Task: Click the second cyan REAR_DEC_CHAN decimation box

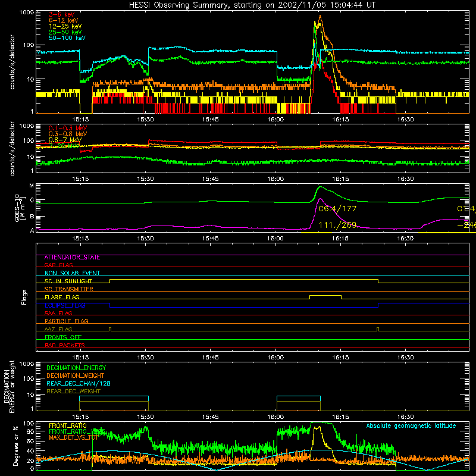Action: [299, 399]
